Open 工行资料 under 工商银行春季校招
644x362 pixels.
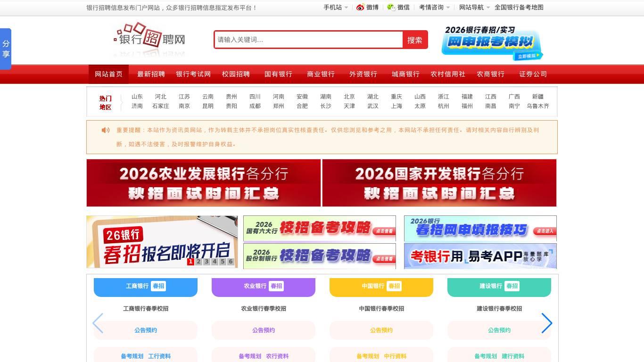pyautogui.click(x=160, y=356)
